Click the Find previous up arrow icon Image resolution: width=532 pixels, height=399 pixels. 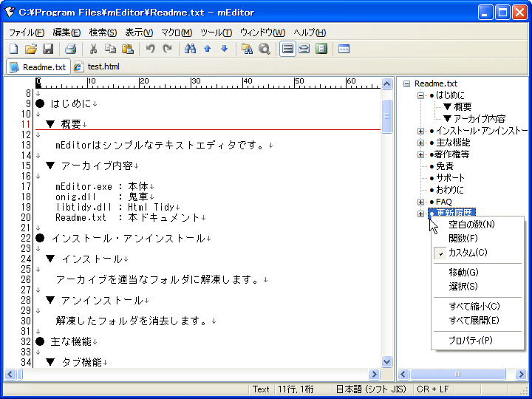coord(208,49)
